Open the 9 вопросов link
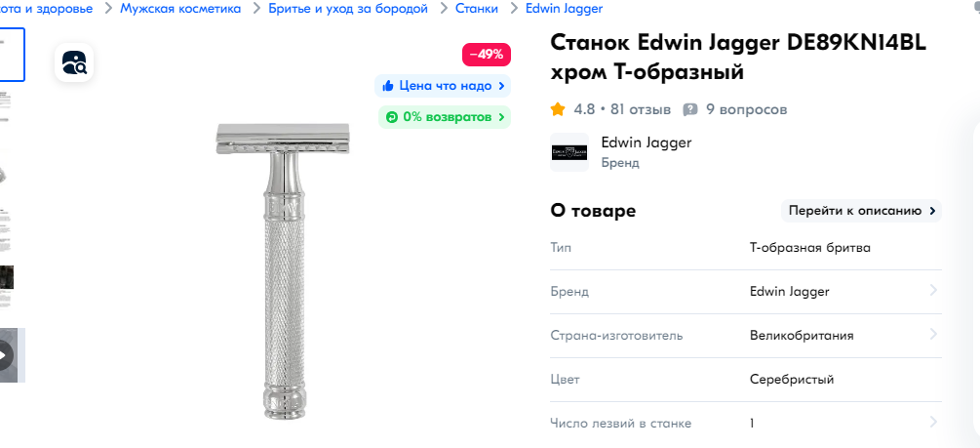 (746, 110)
